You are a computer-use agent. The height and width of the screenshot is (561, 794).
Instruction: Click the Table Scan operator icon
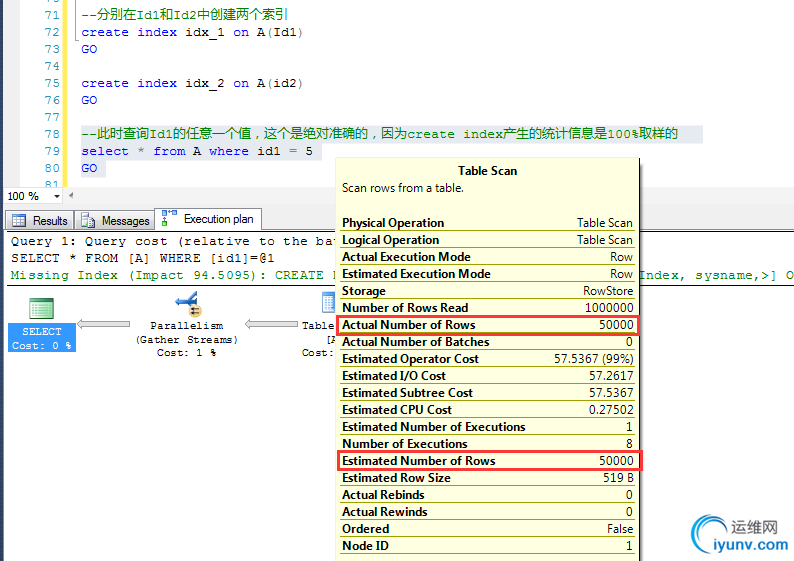[328, 302]
